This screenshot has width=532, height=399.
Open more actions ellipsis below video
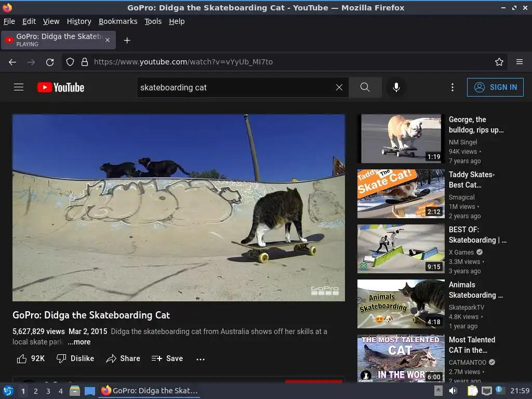coord(201,359)
